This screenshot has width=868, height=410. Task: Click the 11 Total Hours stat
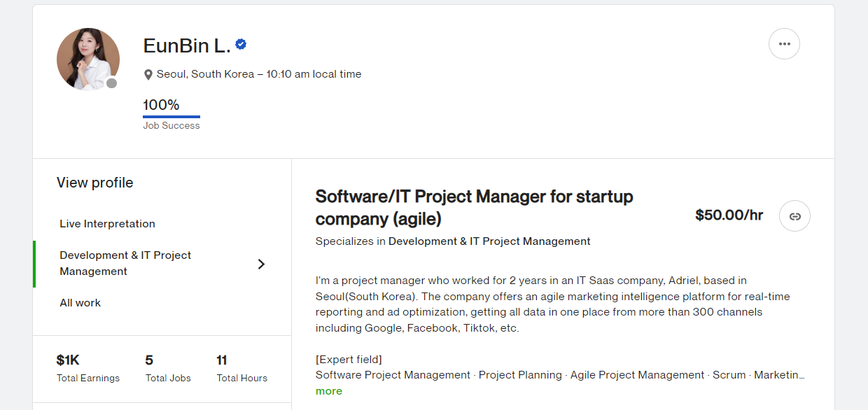[222, 361]
